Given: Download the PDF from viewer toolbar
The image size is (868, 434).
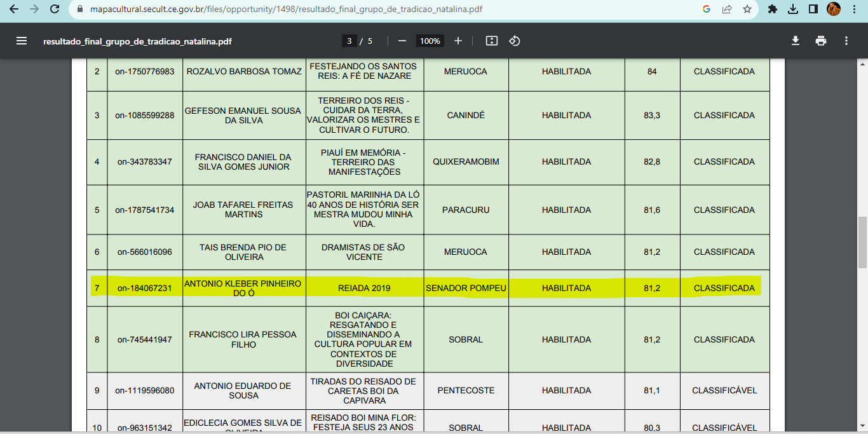Looking at the screenshot, I should tap(795, 41).
